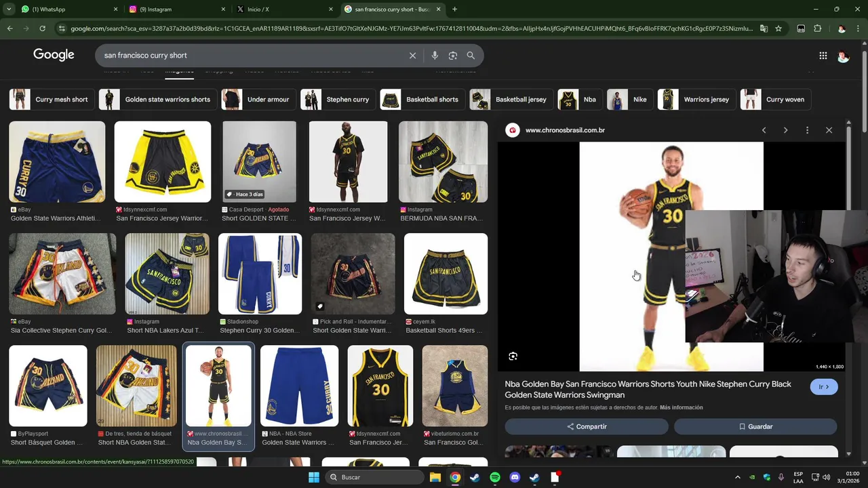Open a new browser tab
Screen dimensions: 868x488
454,9
